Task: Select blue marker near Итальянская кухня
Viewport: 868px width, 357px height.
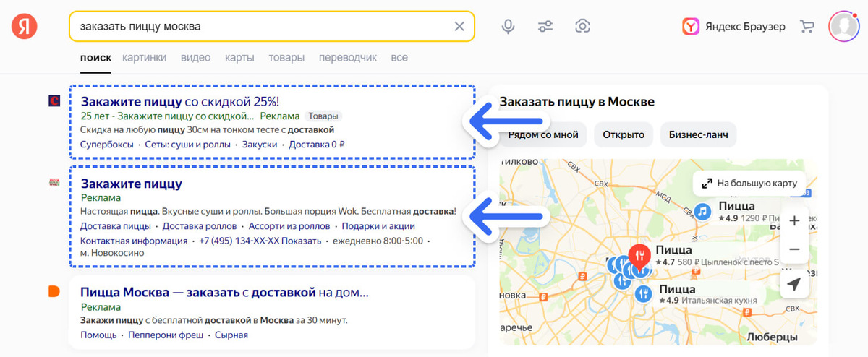Action: [x=643, y=294]
